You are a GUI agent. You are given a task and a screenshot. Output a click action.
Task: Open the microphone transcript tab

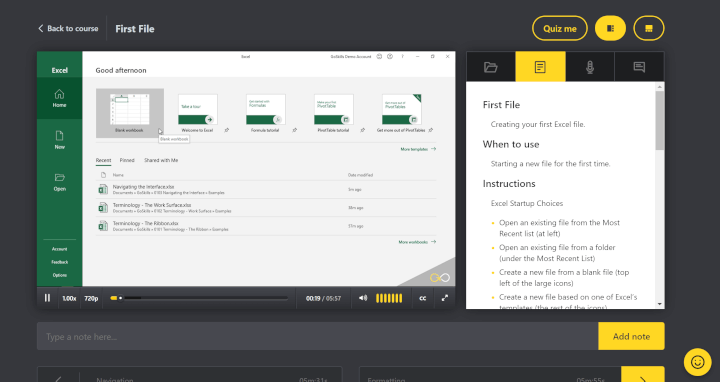[x=590, y=67]
